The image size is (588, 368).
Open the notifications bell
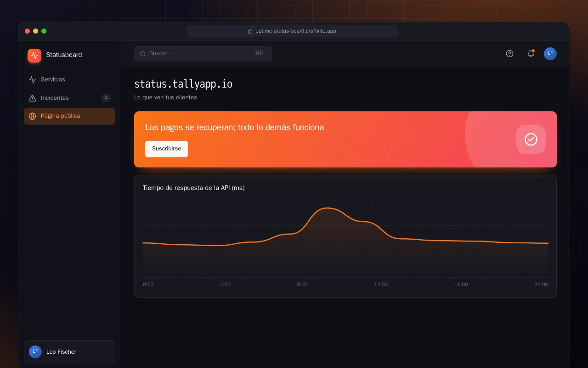[531, 53]
